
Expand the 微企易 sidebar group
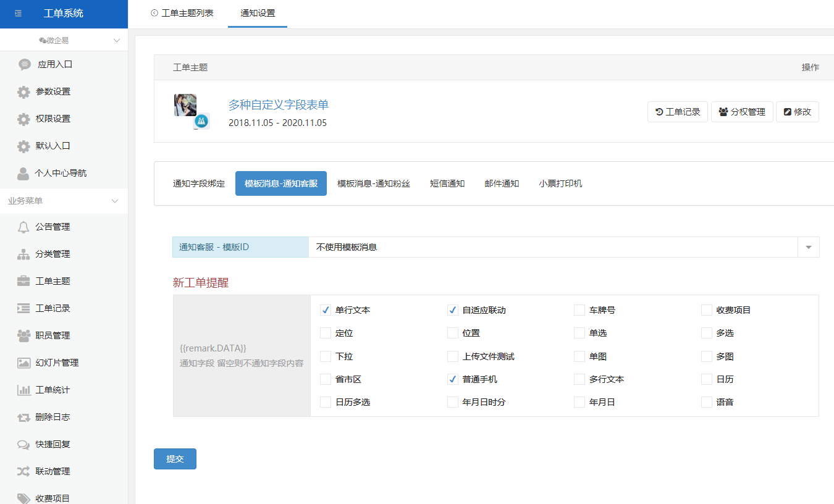(x=117, y=40)
